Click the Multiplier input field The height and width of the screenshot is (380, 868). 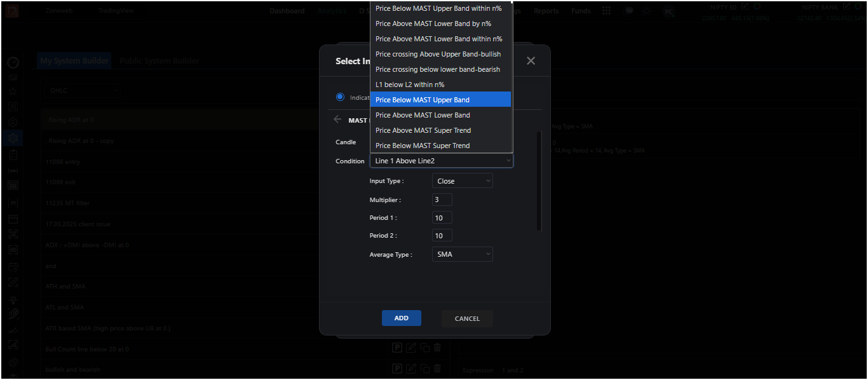click(x=442, y=200)
